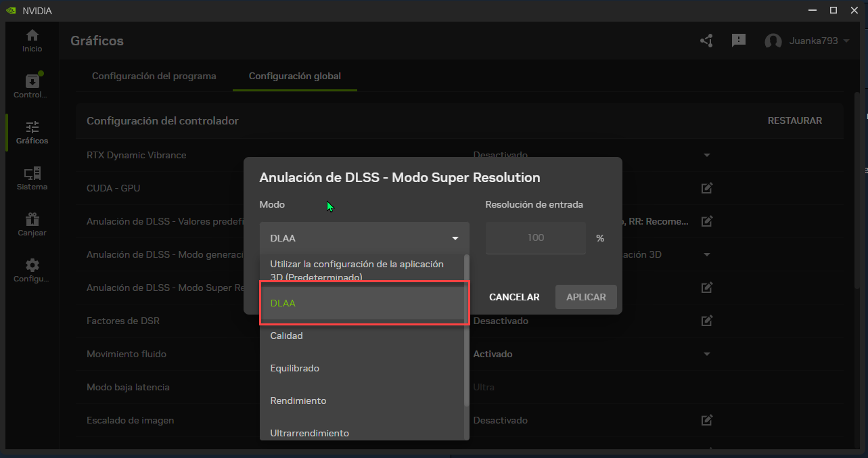
Task: Select the Equilibrado mode option
Action: pos(362,368)
